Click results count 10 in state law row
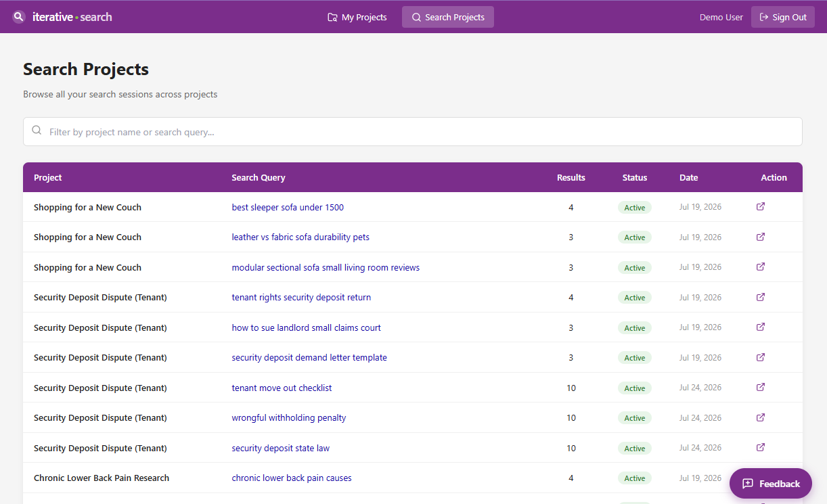827x504 pixels. coord(571,449)
